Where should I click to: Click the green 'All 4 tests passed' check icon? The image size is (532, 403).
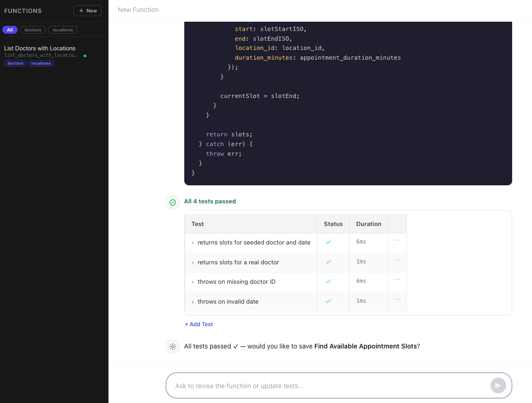pyautogui.click(x=173, y=202)
